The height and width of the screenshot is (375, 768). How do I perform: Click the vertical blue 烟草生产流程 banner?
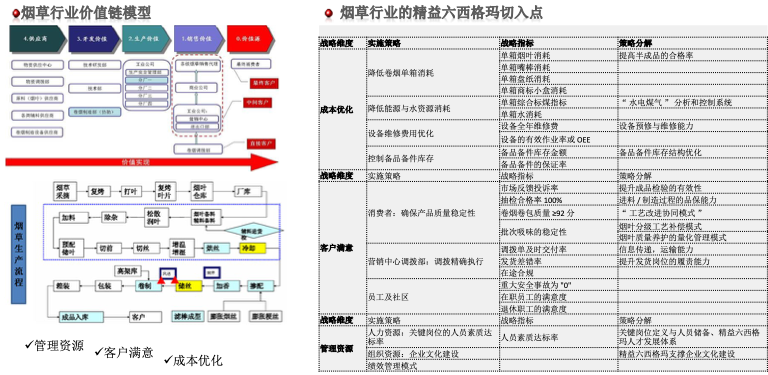click(x=18, y=255)
